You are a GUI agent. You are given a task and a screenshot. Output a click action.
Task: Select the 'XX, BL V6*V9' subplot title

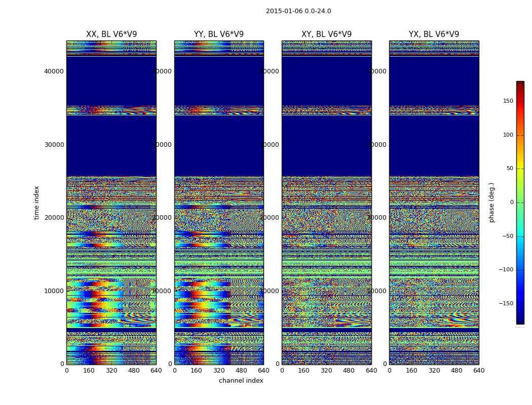tap(111, 34)
